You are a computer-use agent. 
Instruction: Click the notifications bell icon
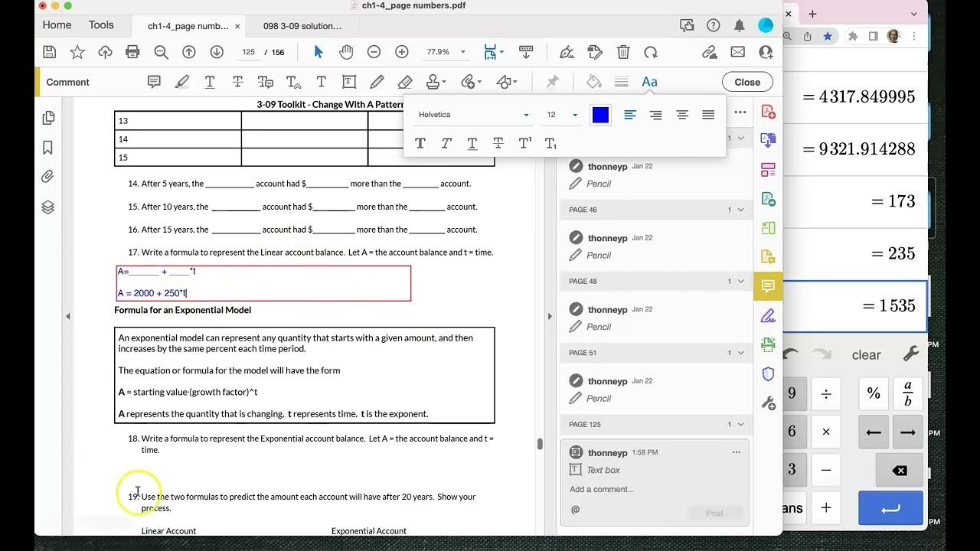[x=739, y=25]
